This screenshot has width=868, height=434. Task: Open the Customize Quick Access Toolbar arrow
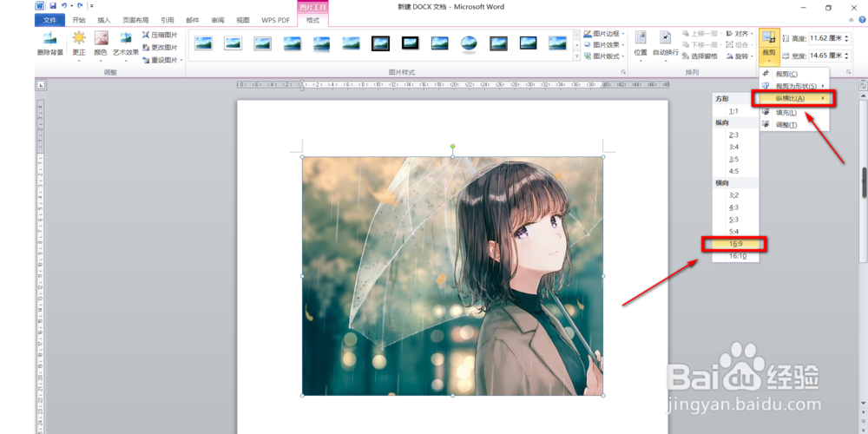pos(91,6)
